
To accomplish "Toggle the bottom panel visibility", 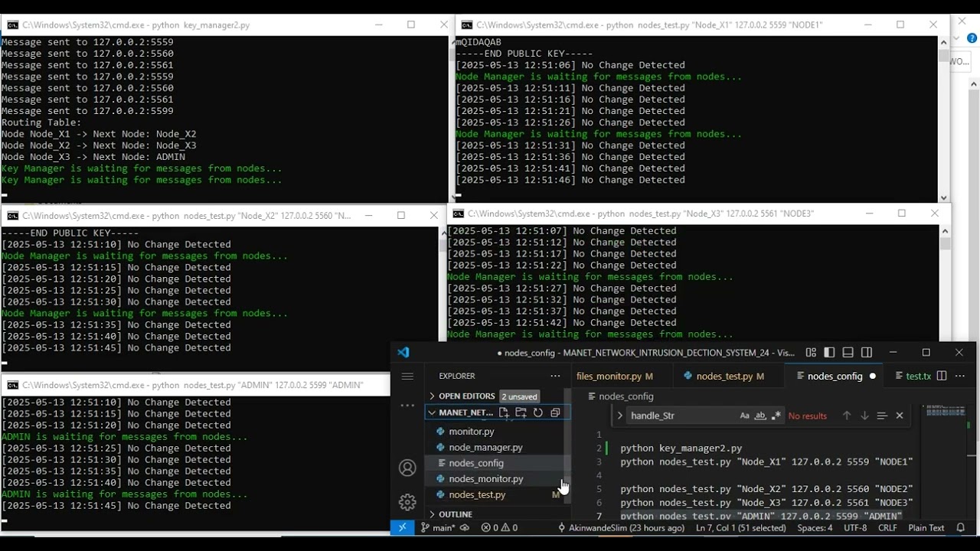I will pyautogui.click(x=848, y=353).
